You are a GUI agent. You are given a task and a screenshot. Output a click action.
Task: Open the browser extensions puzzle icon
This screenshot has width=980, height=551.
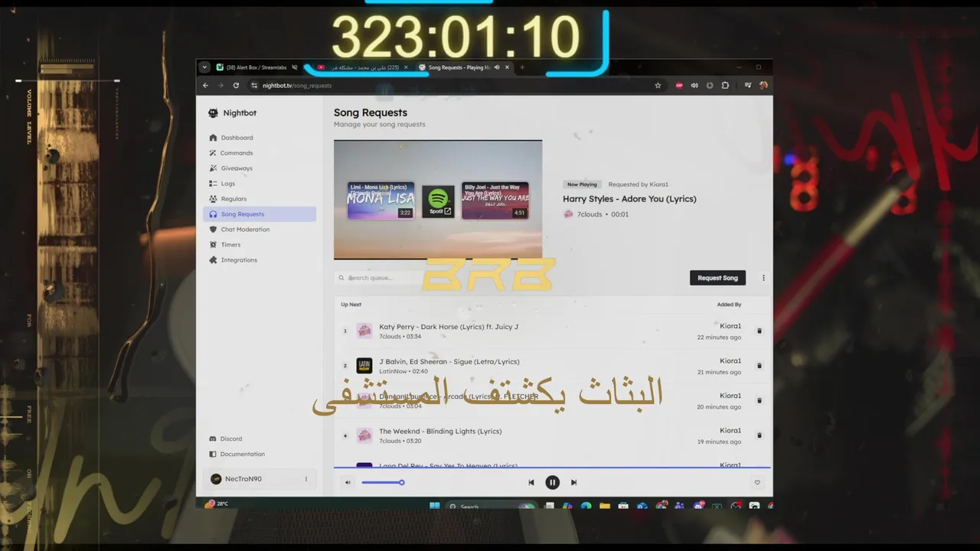pos(725,86)
